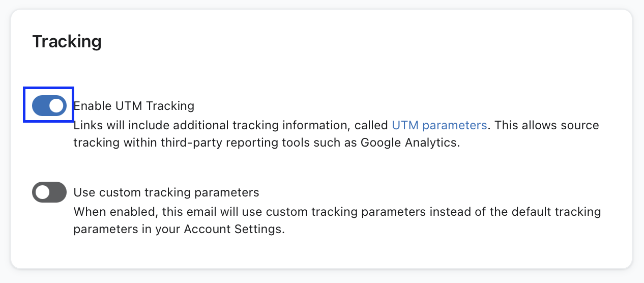Click the white knob of custom tracking toggle
Image resolution: width=644 pixels, height=283 pixels.
click(42, 192)
